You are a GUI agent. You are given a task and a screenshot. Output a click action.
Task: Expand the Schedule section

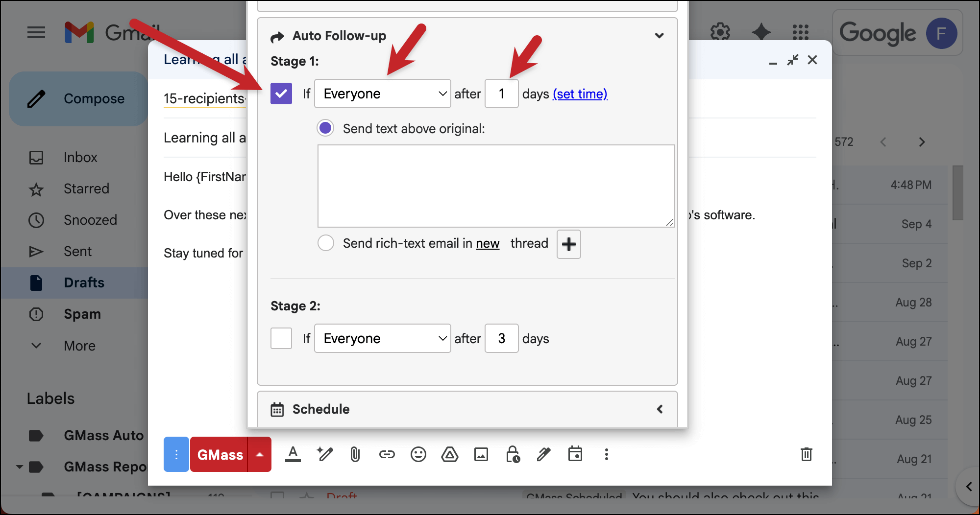660,409
